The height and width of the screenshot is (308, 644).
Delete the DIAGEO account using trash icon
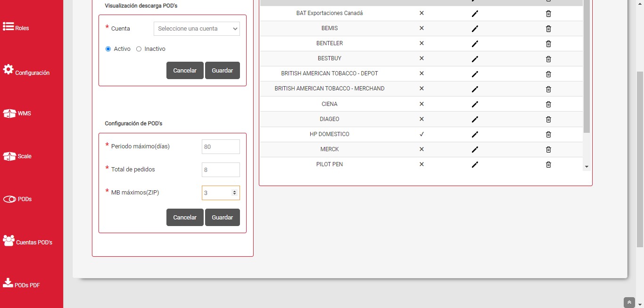[x=548, y=119]
